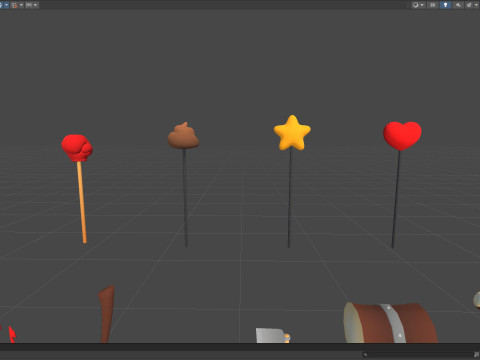Image resolution: width=480 pixels, height=360 pixels.
Task: Click the grid snapping icon in scene toolbar
Action: point(15,5)
